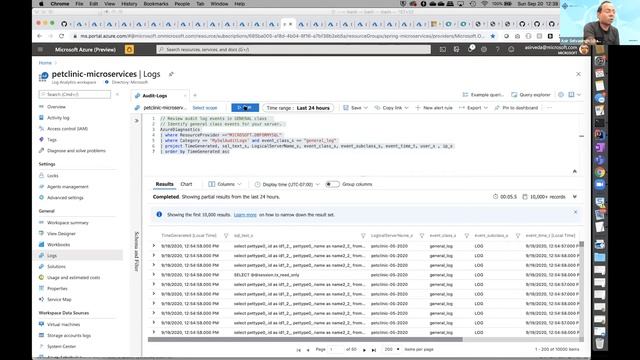The width and height of the screenshot is (640, 360).
Task: Focus the Search resources, services, and docs box
Action: point(293,49)
